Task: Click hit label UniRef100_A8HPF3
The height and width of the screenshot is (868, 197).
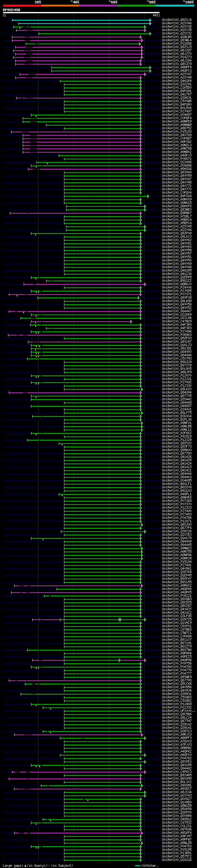Action: tap(177, 738)
